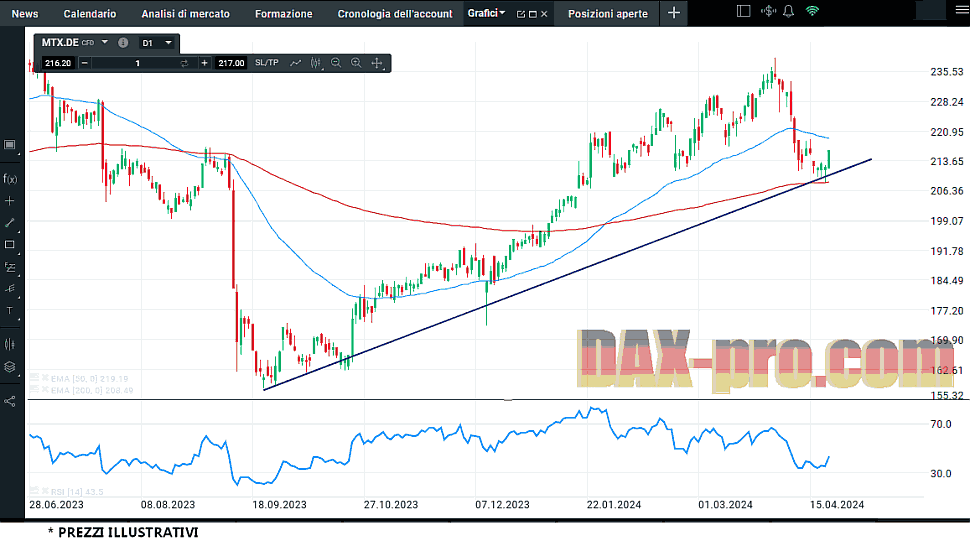Click the 235.53 price axis label
This screenshot has height=541, width=970.
click(x=946, y=72)
